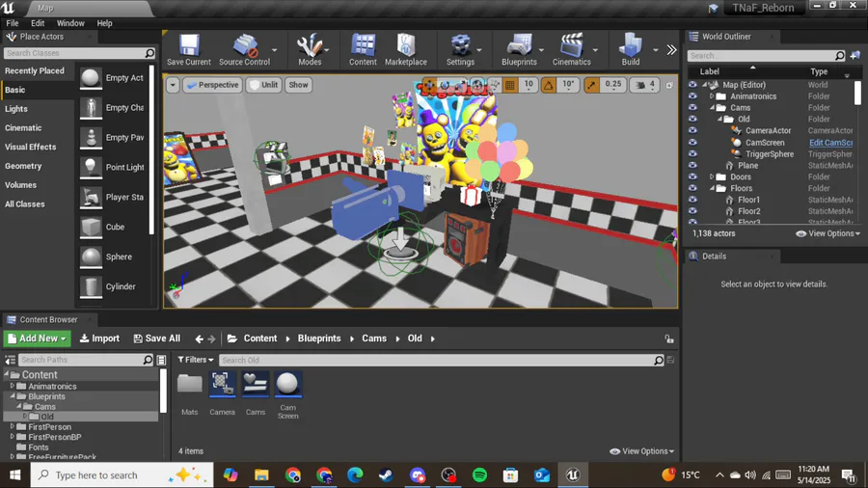The image size is (868, 488).
Task: Click the navigate back arrow
Action: point(199,339)
